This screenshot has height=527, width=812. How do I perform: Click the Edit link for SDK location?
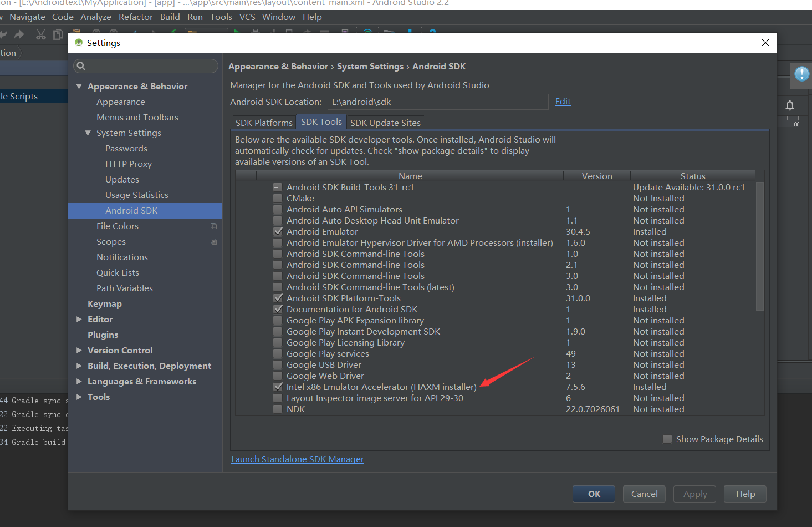[563, 102]
